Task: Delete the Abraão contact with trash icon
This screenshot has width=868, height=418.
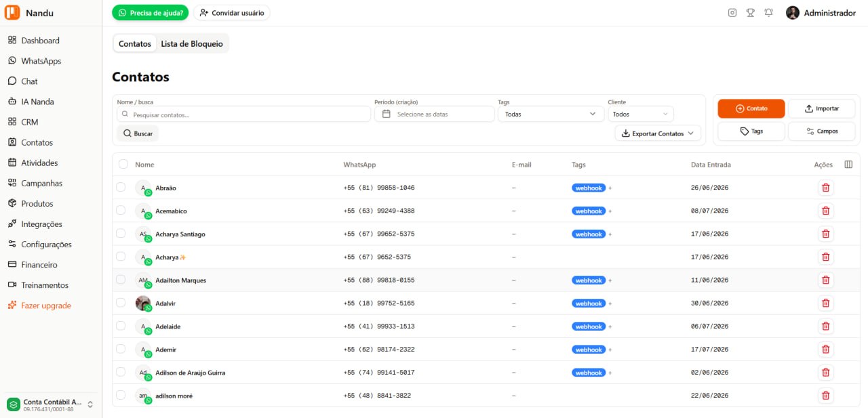Action: (825, 188)
